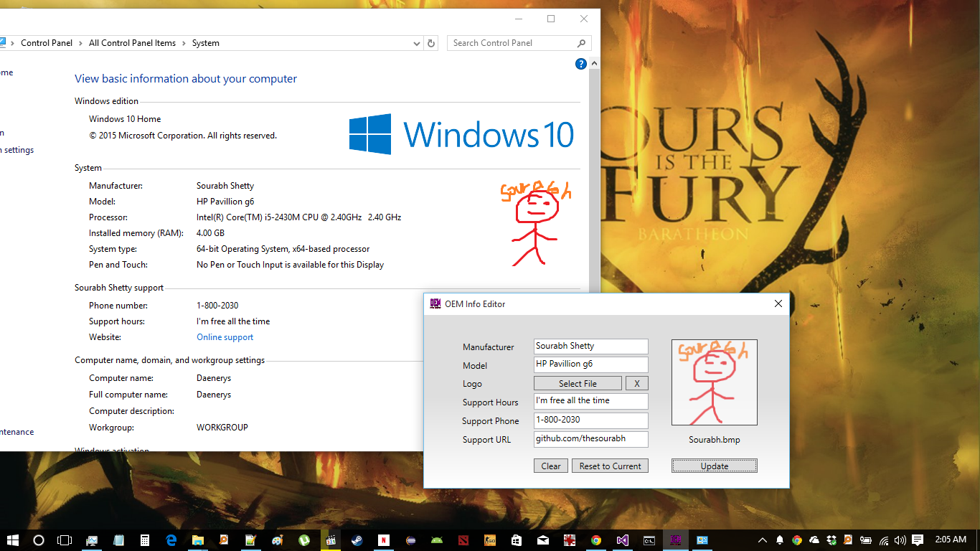980x551 pixels.
Task: Open Calculator from the taskbar
Action: pyautogui.click(x=145, y=540)
